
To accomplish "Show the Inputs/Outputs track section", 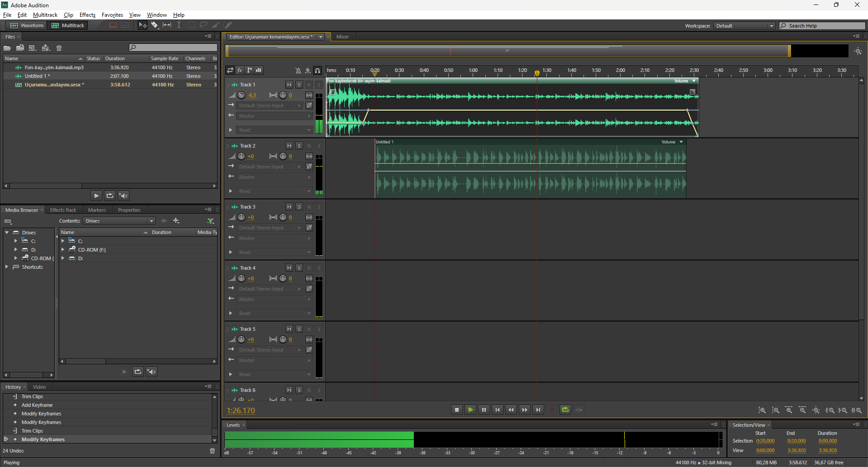I will 230,70.
